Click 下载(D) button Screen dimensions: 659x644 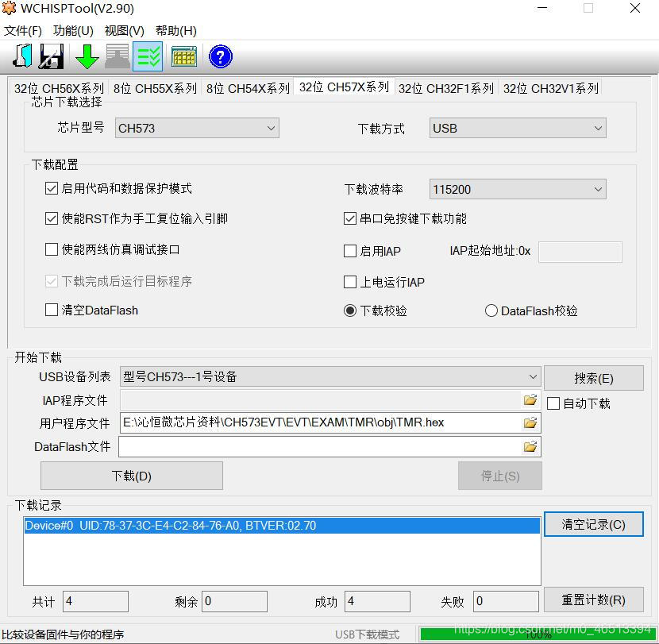point(132,476)
